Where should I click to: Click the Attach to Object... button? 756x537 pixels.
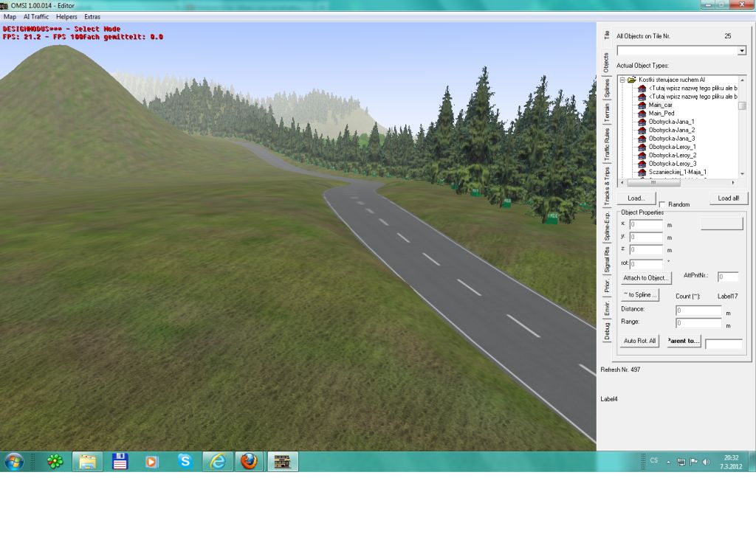coord(646,278)
